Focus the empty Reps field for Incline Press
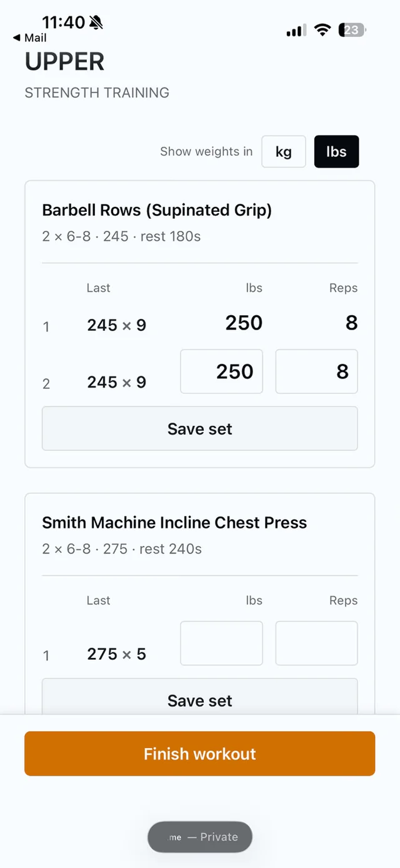This screenshot has width=400, height=868. click(x=317, y=643)
